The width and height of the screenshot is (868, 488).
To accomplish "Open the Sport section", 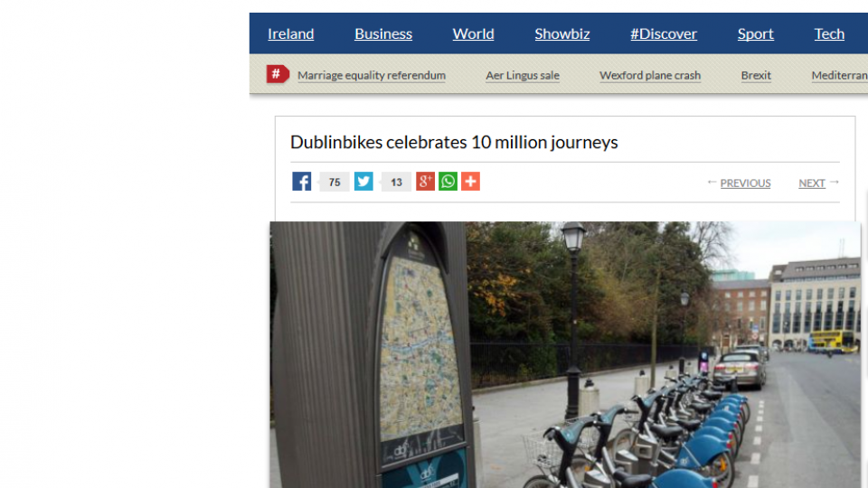I will point(756,33).
